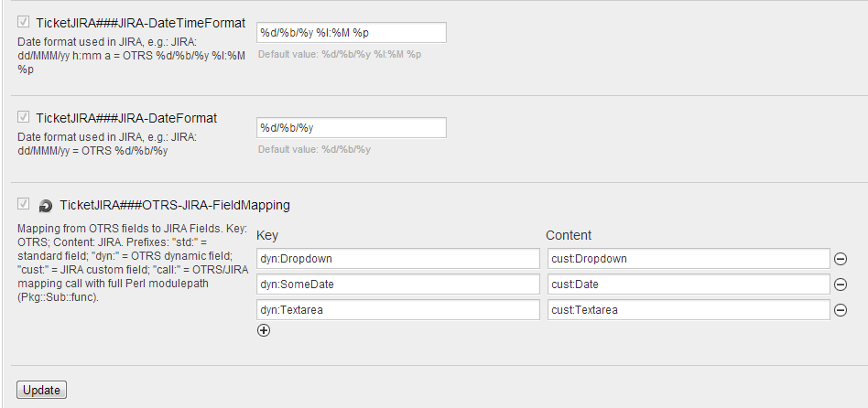Edit the cust:Date content field
The image size is (868, 408).
click(x=688, y=285)
